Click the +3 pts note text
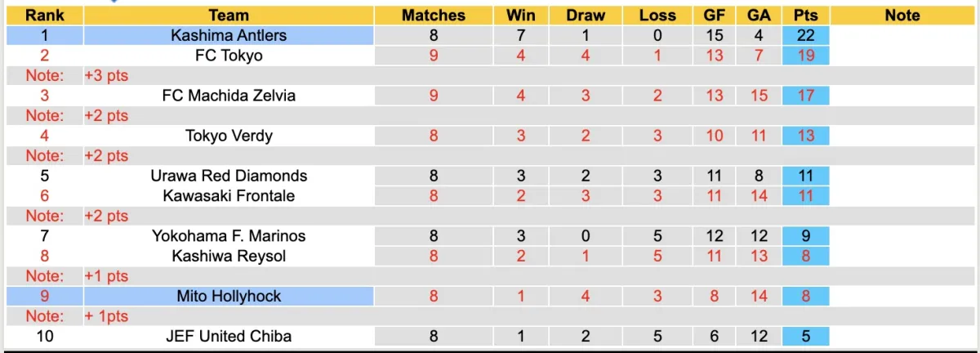The image size is (980, 353). pyautogui.click(x=106, y=75)
